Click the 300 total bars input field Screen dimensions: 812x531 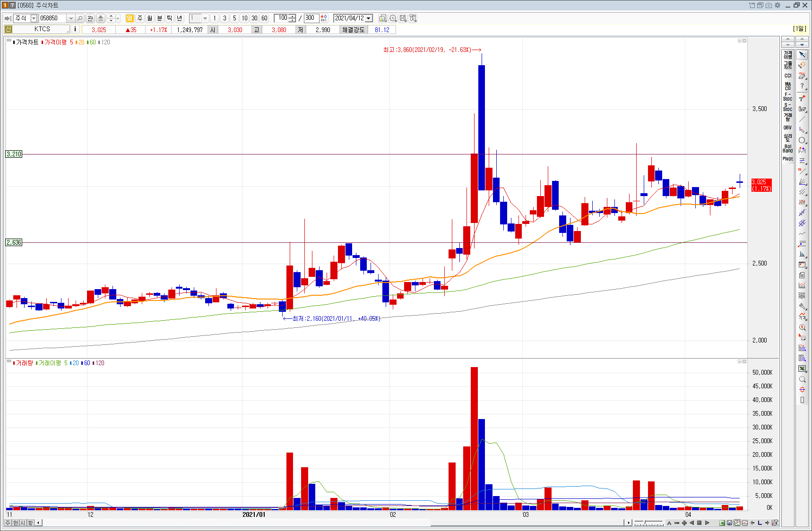point(311,18)
